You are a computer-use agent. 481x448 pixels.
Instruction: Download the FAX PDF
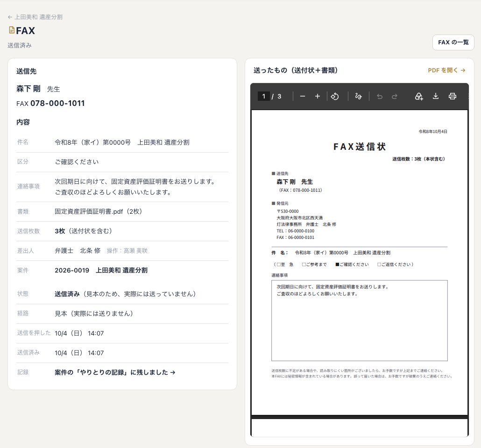pyautogui.click(x=436, y=96)
